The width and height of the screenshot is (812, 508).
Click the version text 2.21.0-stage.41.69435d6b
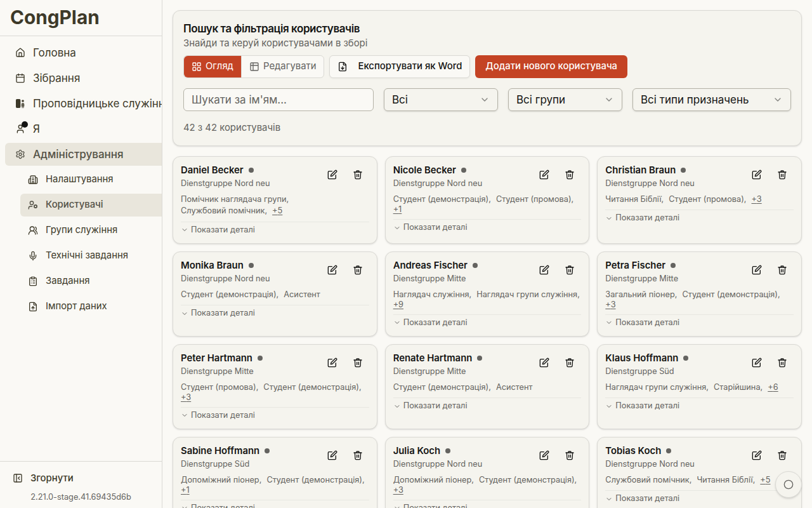pos(81,497)
